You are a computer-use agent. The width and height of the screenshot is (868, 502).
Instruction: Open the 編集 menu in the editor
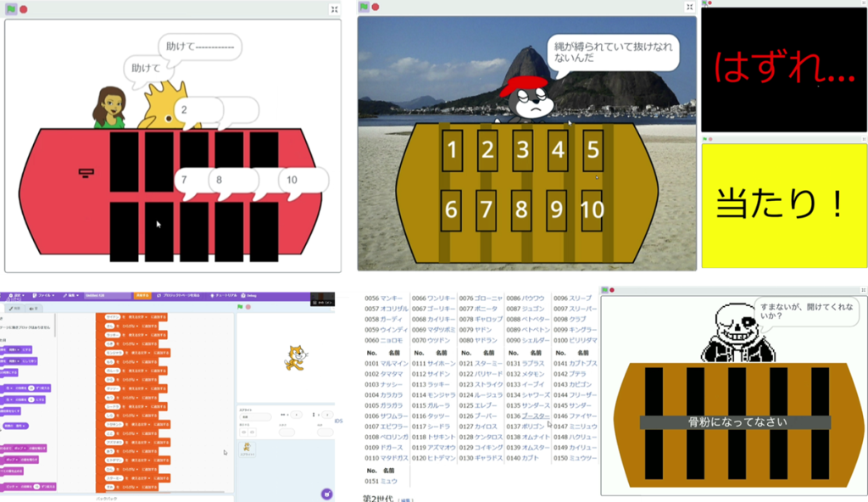(x=71, y=296)
